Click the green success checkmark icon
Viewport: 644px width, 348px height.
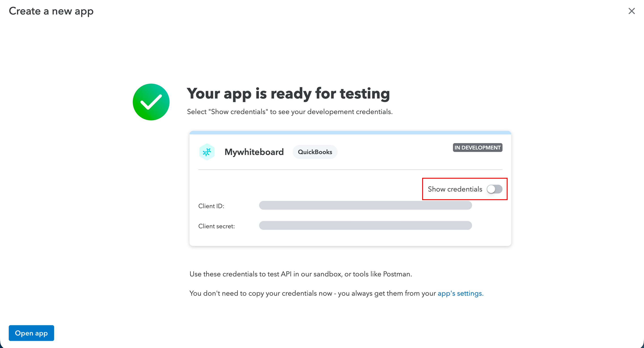tap(151, 102)
